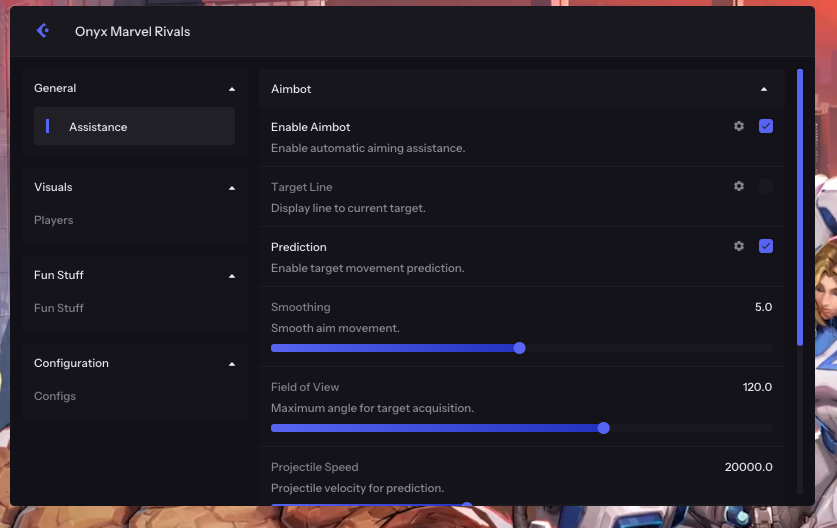Image resolution: width=837 pixels, height=528 pixels.
Task: Click the General section heading text
Action: tap(55, 88)
